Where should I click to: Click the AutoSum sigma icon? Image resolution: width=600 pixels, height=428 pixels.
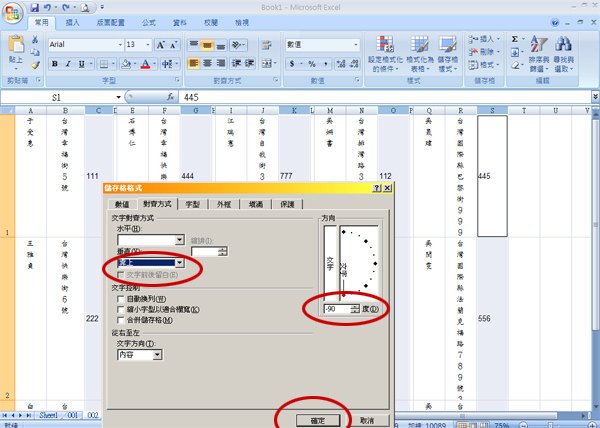coord(515,39)
